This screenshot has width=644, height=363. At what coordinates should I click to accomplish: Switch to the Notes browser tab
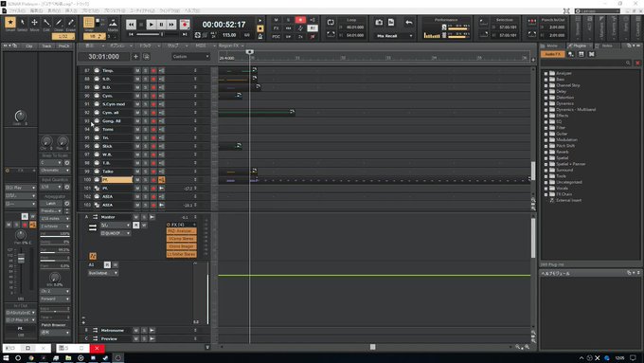tap(607, 45)
